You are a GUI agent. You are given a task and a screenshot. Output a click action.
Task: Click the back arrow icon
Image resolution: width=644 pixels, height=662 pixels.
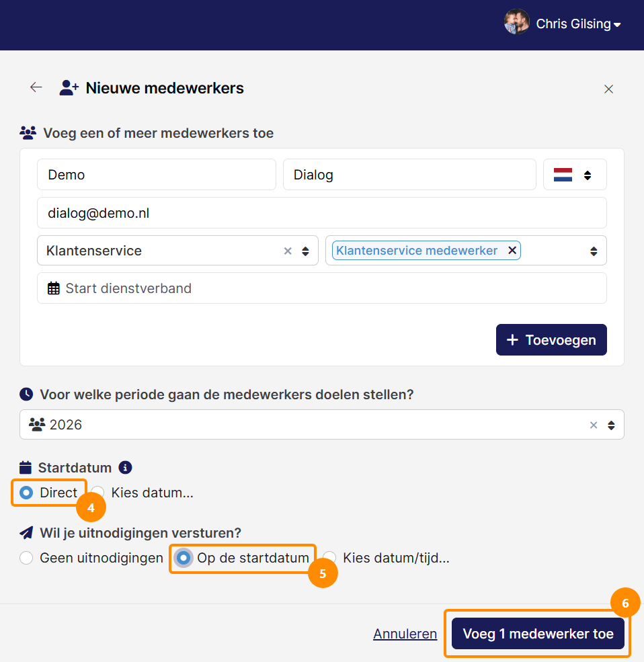click(x=36, y=87)
